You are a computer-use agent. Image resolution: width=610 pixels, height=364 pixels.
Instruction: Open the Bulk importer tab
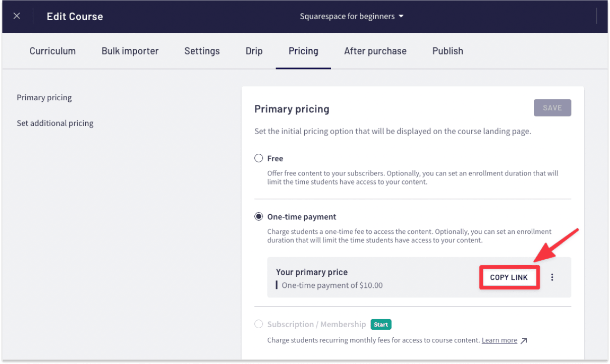pyautogui.click(x=130, y=51)
